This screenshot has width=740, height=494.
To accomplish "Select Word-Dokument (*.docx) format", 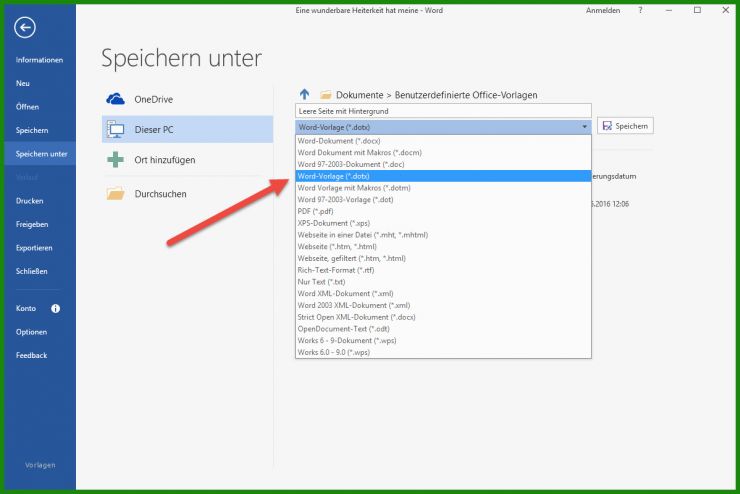I will [x=443, y=141].
